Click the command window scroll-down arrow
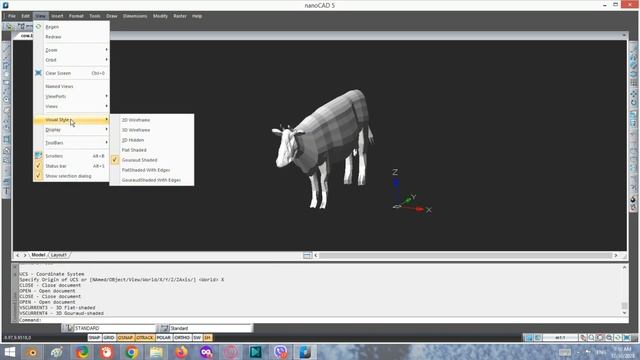The image size is (640, 360). 624,313
